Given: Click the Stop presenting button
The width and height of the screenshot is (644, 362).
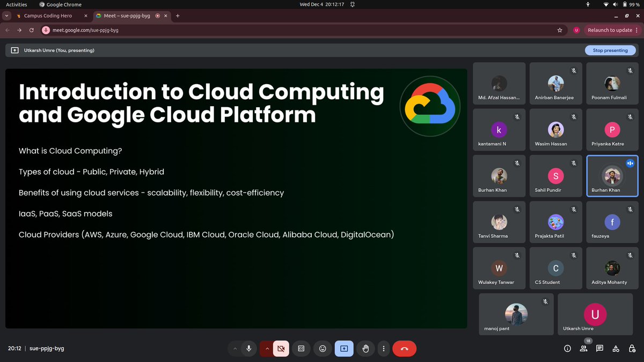Looking at the screenshot, I should click(610, 50).
